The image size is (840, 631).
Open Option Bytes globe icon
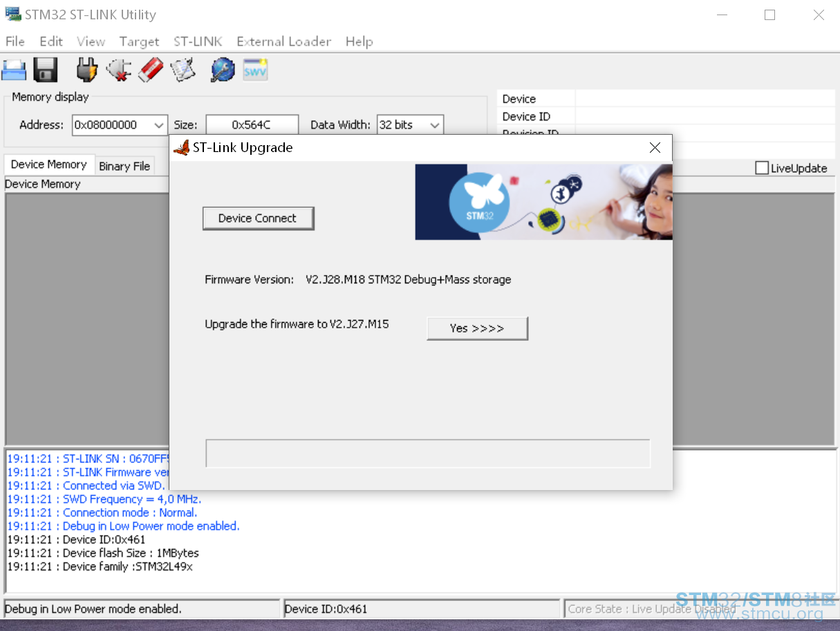coord(223,70)
